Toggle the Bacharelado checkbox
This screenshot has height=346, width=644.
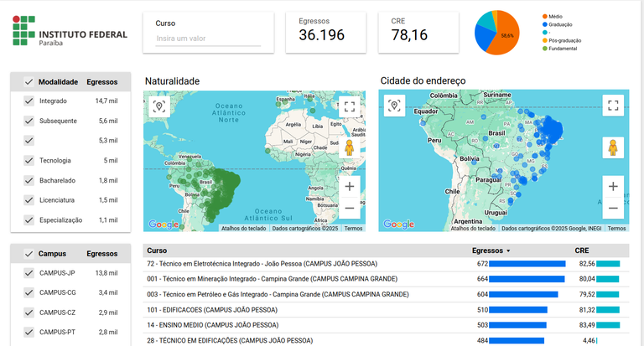(29, 180)
